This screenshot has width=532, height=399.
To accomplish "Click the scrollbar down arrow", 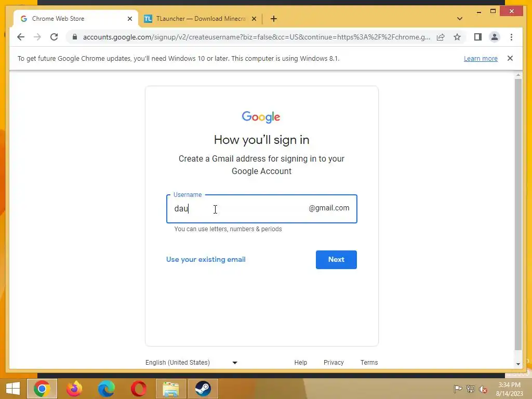I will pos(518,364).
